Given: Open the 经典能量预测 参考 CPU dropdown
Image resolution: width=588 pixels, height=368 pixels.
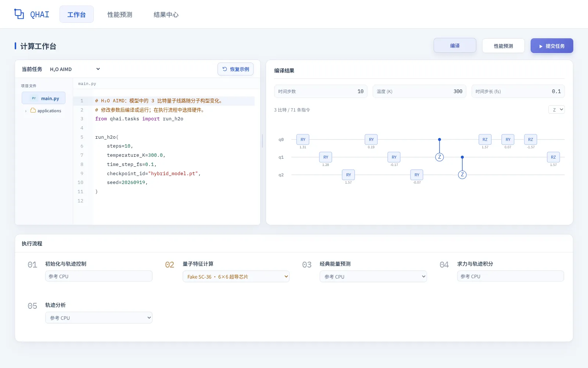Looking at the screenshot, I should 373,277.
